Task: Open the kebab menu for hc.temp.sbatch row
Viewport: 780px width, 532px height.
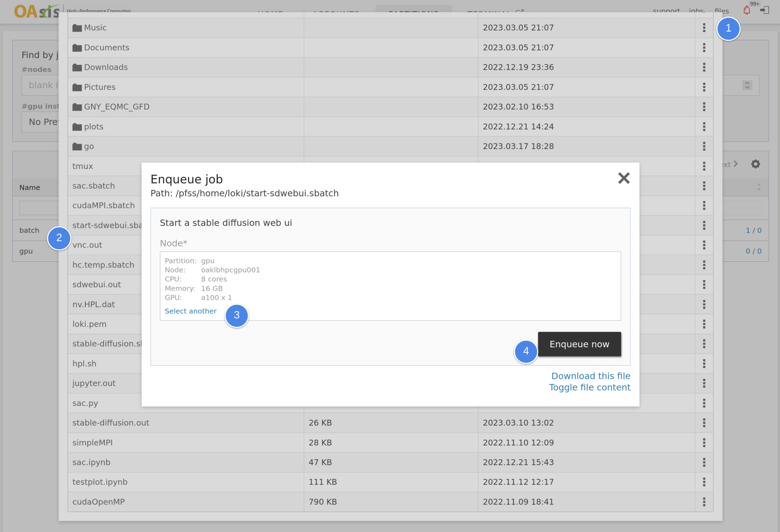Action: click(704, 265)
